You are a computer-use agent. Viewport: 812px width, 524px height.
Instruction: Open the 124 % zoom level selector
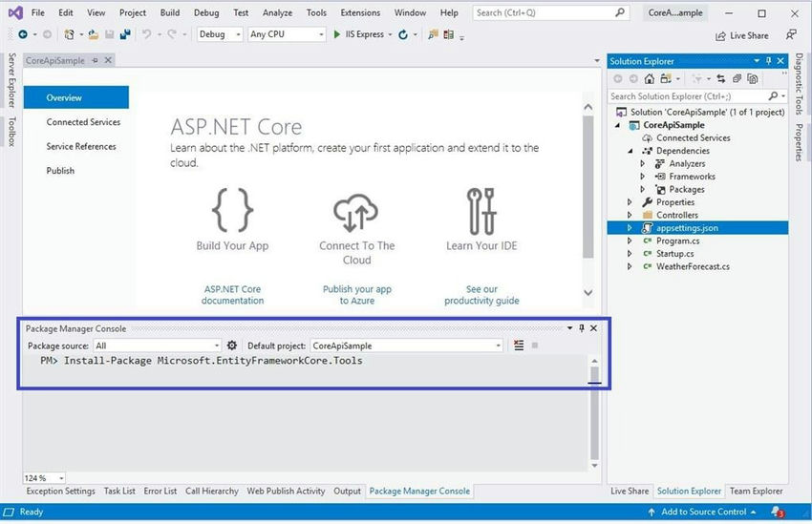(x=45, y=478)
